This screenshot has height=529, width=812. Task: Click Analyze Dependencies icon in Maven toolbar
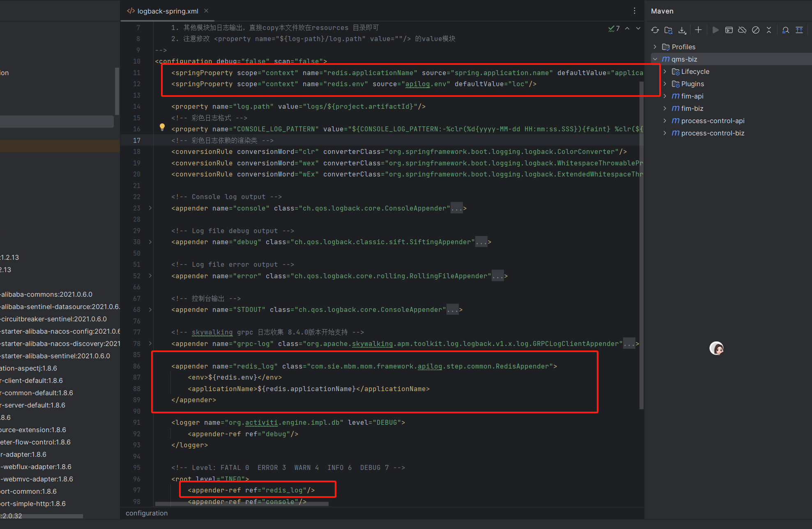785,30
